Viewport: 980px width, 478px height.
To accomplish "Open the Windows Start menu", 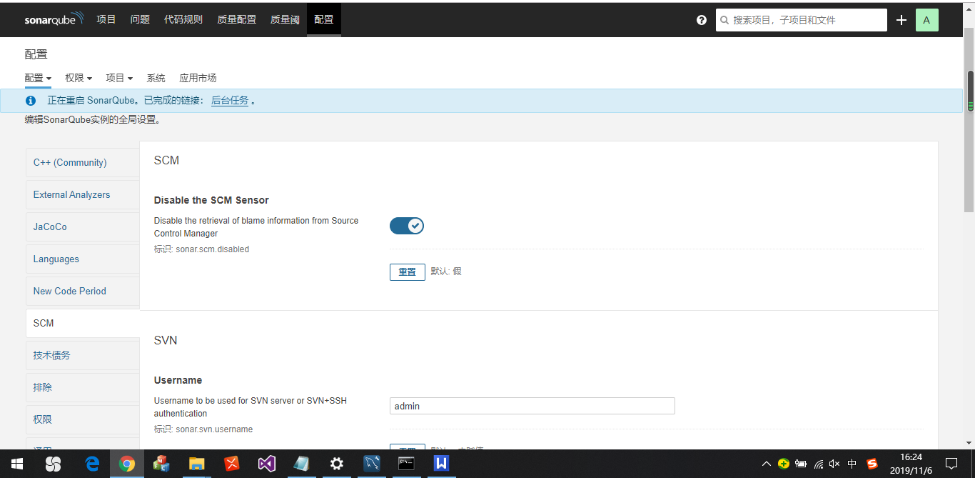I will (x=17, y=464).
